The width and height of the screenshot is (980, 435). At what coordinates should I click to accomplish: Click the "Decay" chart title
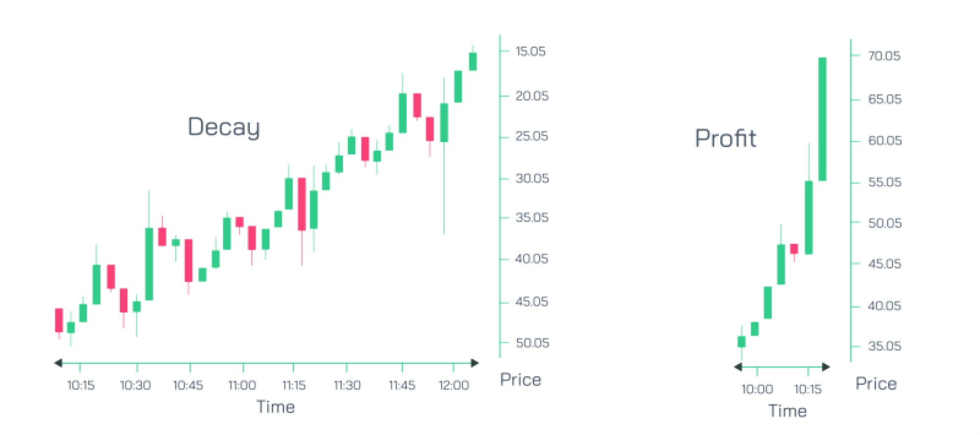pos(223,127)
